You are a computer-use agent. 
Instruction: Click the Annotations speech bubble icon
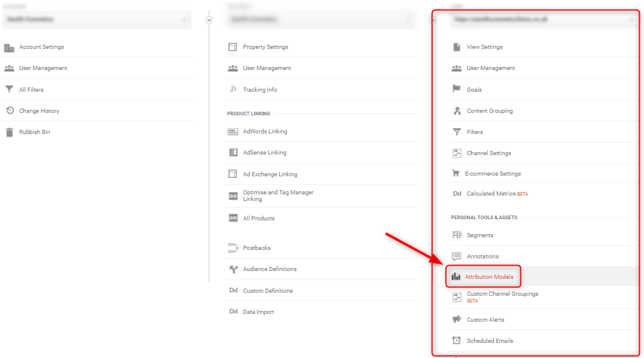tap(456, 257)
